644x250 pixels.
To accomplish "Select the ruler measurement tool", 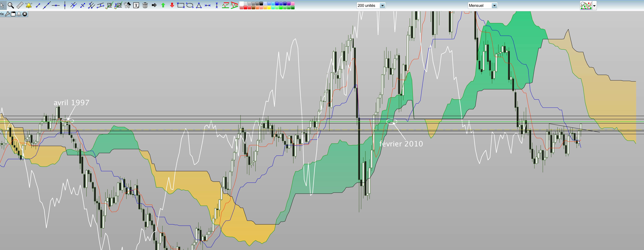I will pyautogui.click(x=20, y=5).
